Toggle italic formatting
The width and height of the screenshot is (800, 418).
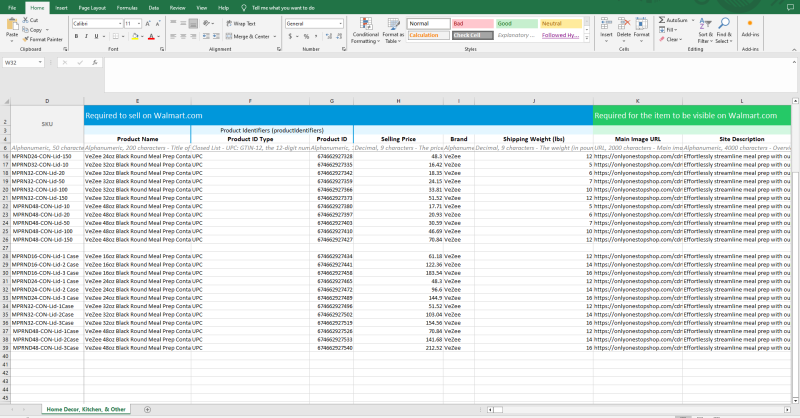(x=86, y=36)
